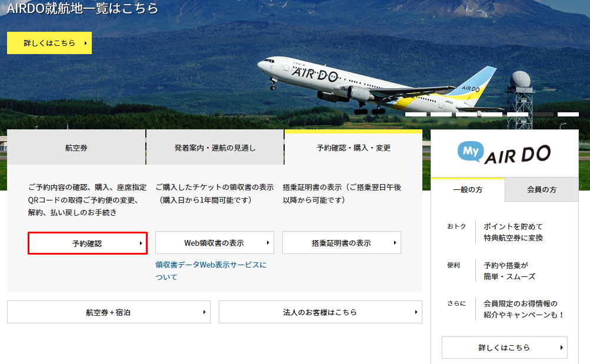Click the yellow 詳しくはこちら banner button
This screenshot has width=590, height=364.
(49, 43)
